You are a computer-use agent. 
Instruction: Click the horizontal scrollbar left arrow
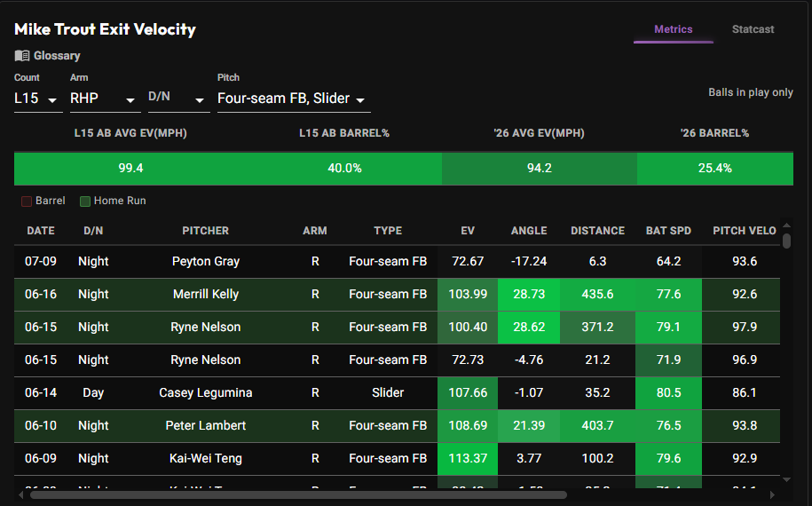click(x=20, y=494)
